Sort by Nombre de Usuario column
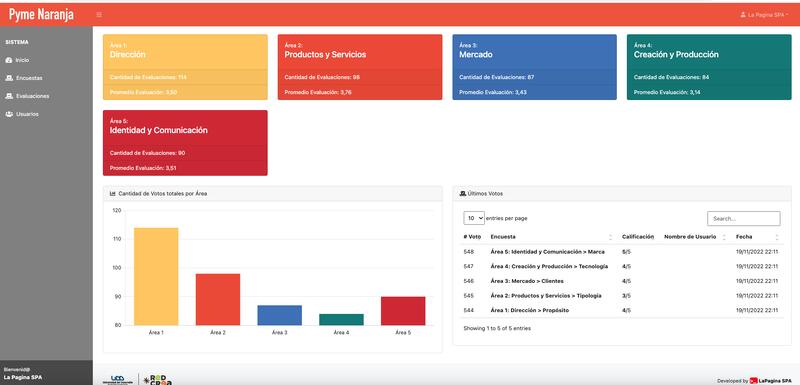Image resolution: width=800 pixels, height=385 pixels. [690, 237]
